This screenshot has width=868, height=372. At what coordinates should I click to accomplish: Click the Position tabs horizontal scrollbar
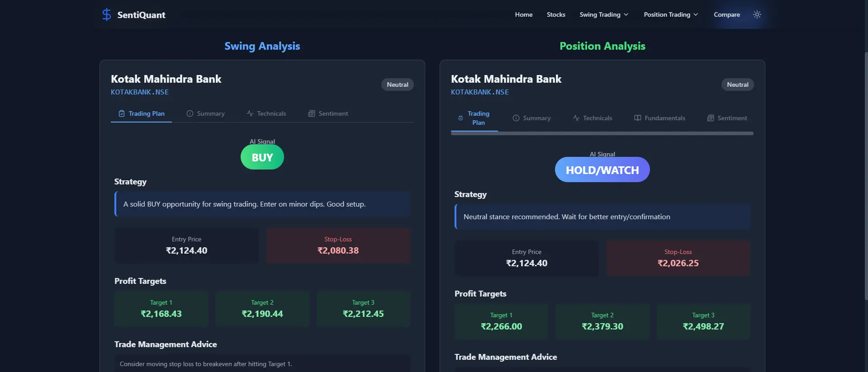pos(602,133)
